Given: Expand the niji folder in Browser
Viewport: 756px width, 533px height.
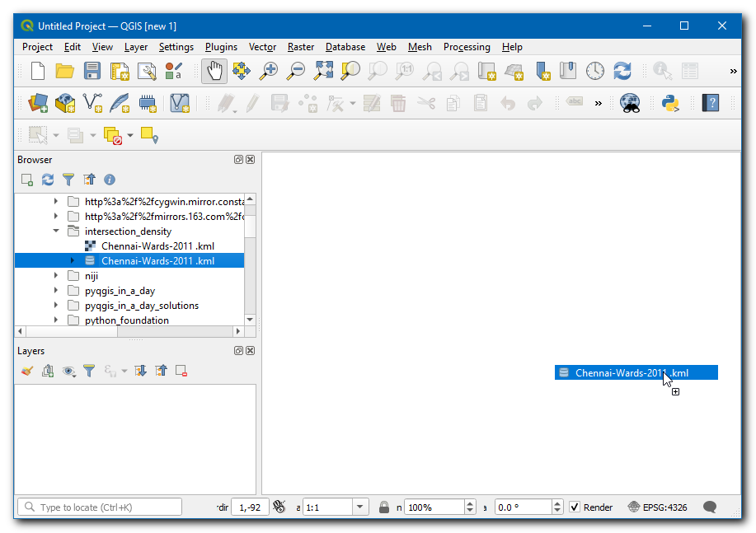Looking at the screenshot, I should click(56, 276).
